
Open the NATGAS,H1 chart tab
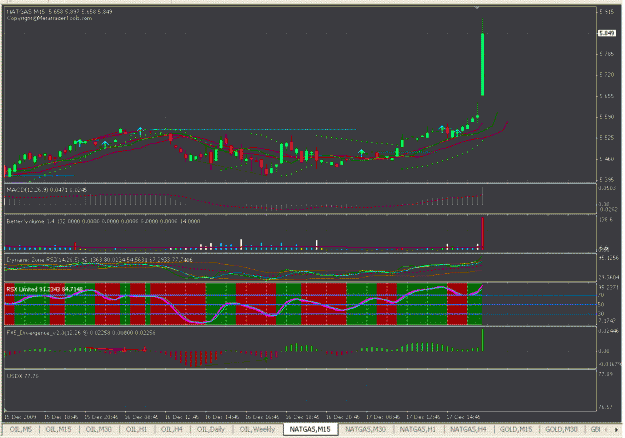pos(418,430)
